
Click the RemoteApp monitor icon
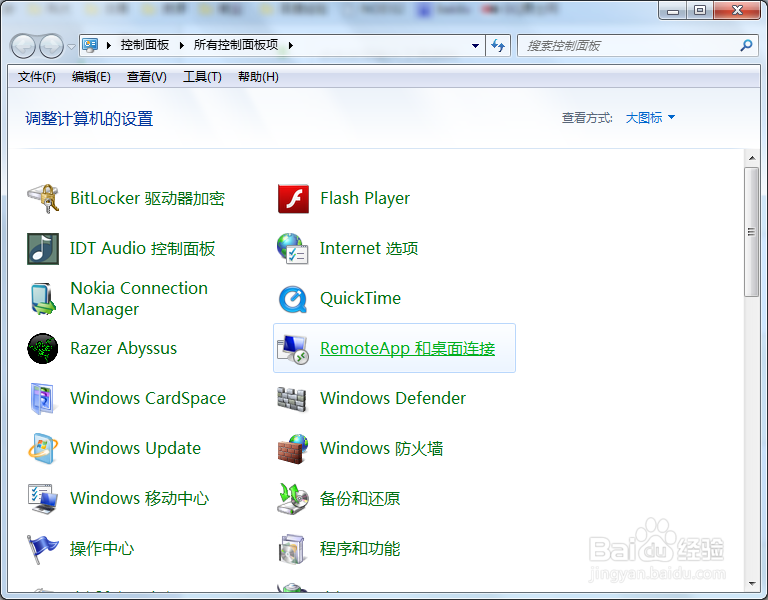[x=292, y=349]
